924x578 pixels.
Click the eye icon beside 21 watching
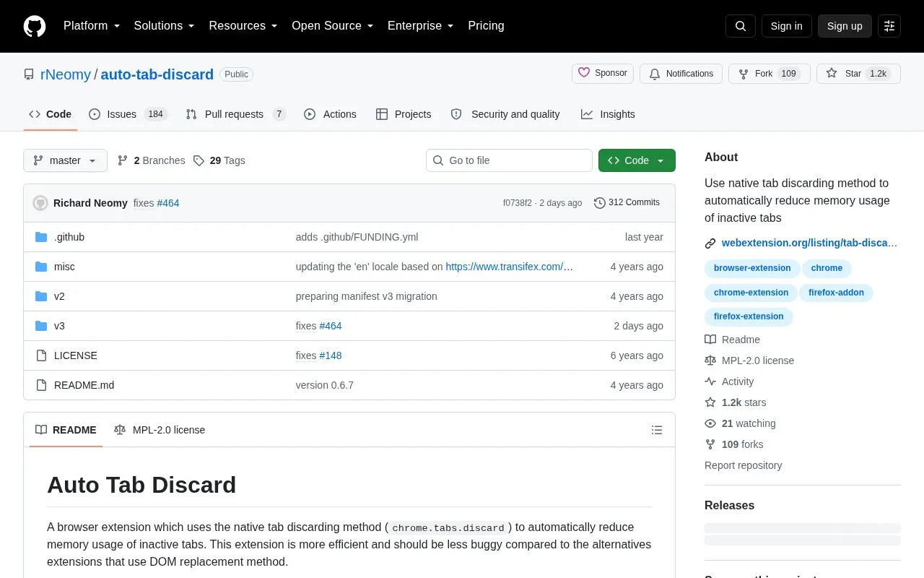point(710,423)
